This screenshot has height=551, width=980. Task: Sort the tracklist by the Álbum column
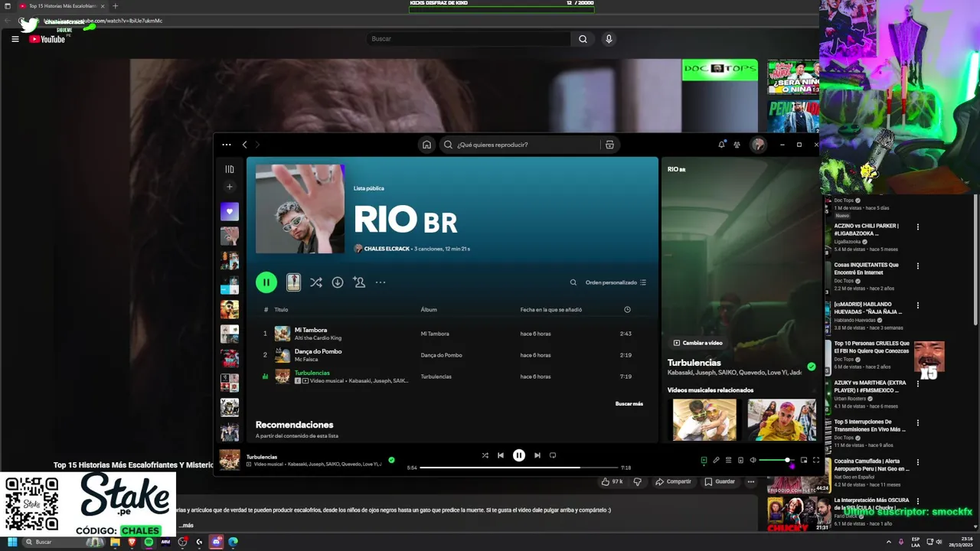pyautogui.click(x=429, y=310)
